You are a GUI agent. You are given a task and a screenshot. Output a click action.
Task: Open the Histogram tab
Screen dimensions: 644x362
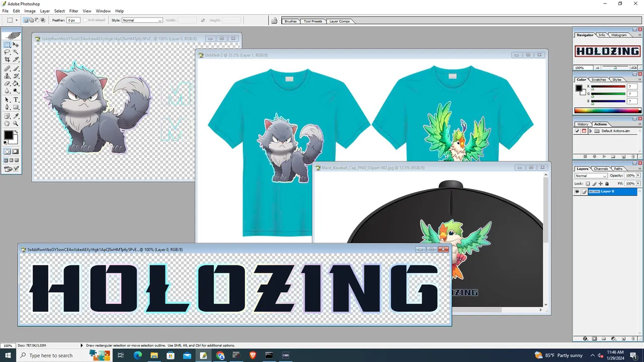click(619, 35)
